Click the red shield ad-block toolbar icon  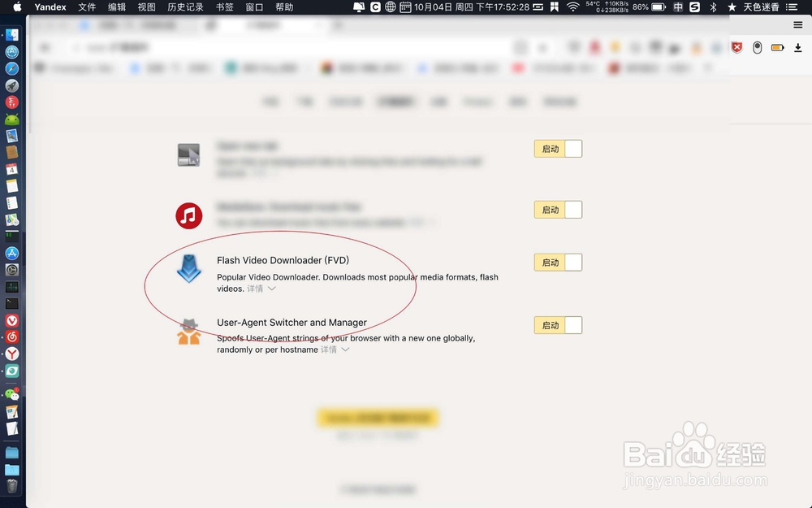(x=737, y=48)
